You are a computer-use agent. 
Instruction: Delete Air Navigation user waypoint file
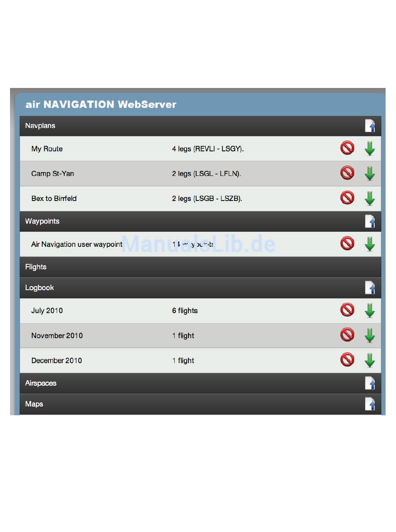[x=347, y=243]
